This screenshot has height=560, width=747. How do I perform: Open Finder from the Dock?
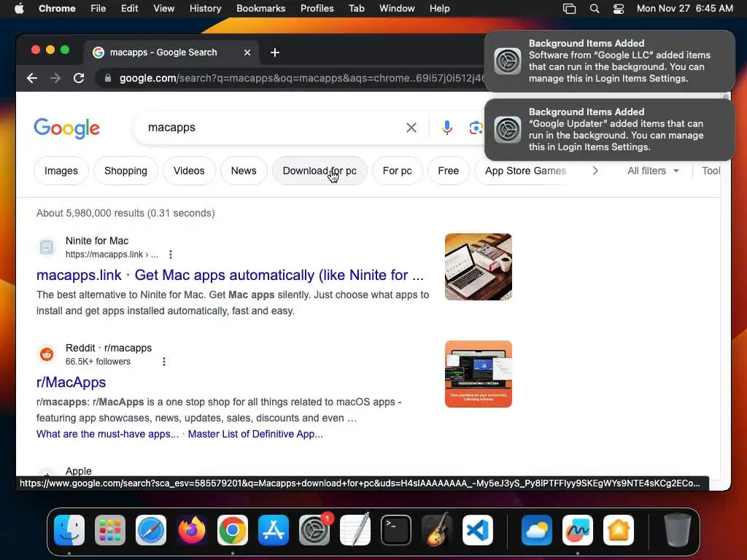[x=69, y=530]
